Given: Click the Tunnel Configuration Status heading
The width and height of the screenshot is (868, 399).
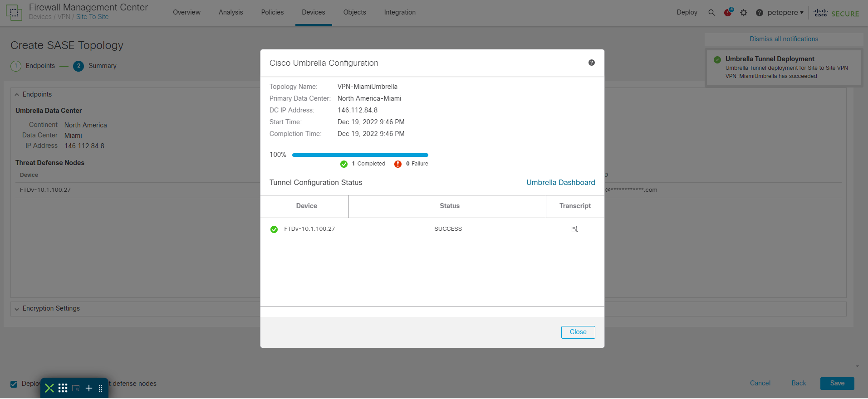Looking at the screenshot, I should point(316,182).
